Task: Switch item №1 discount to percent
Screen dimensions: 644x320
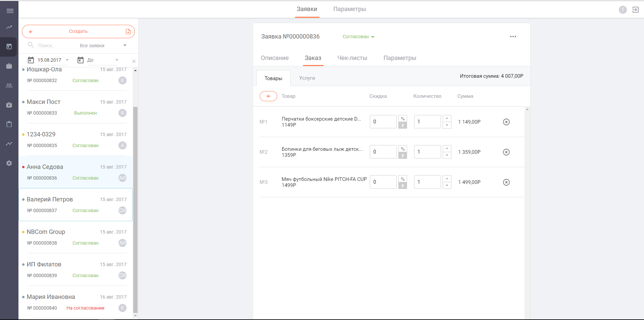Action: [403, 119]
